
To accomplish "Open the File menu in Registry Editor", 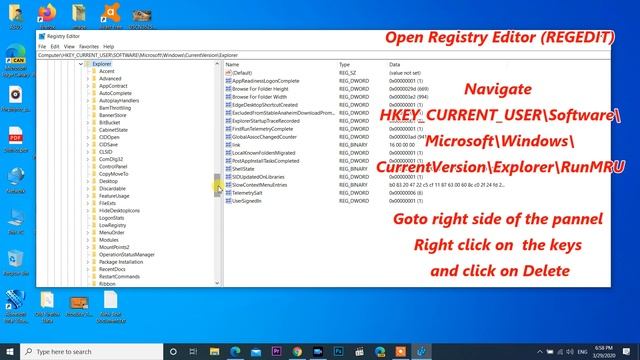I will click(42, 47).
